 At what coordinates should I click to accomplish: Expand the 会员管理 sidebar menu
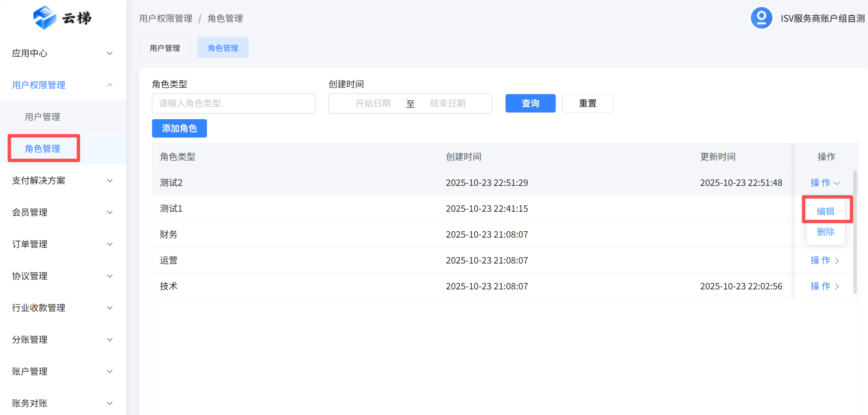pos(63,212)
